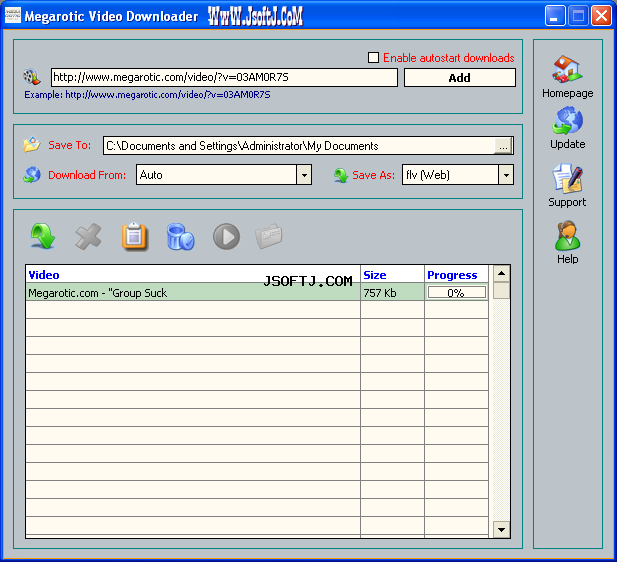The width and height of the screenshot is (617, 562).
Task: Click the Homepage label text
Action: (x=567, y=93)
